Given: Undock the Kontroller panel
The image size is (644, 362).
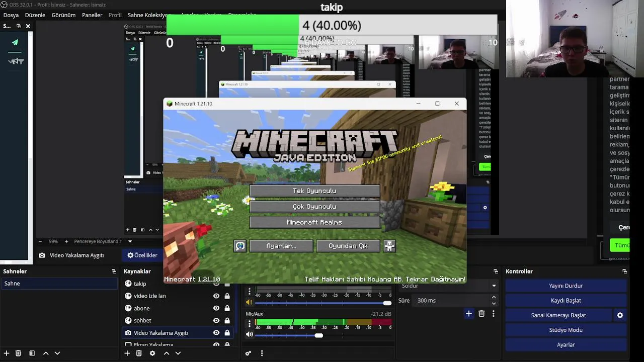Looking at the screenshot, I should click(x=624, y=271).
